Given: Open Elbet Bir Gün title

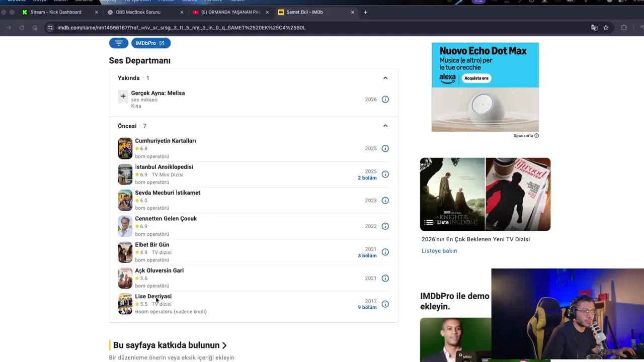Looking at the screenshot, I should (x=152, y=245).
